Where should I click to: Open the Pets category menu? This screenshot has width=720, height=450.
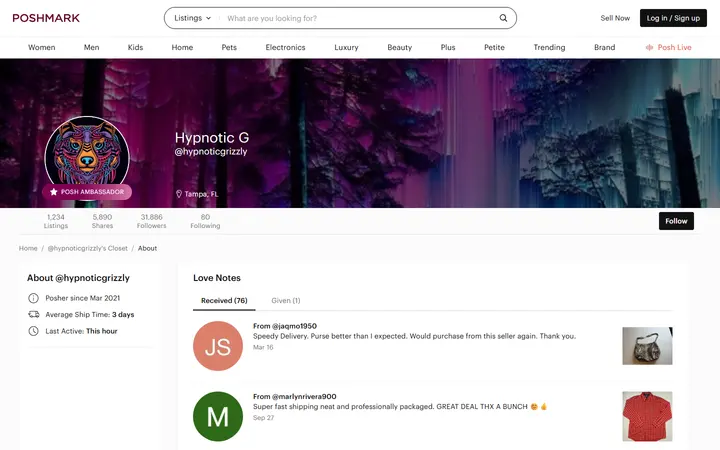pos(229,47)
